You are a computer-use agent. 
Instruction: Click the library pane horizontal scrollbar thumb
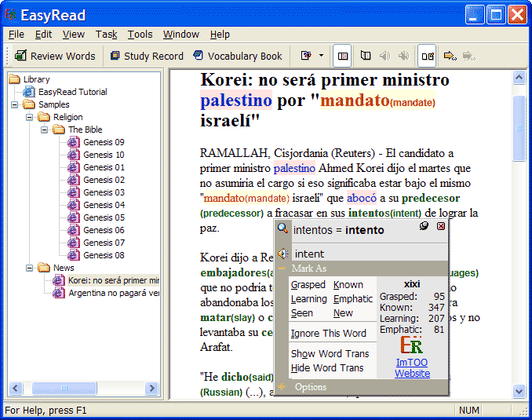click(x=64, y=388)
